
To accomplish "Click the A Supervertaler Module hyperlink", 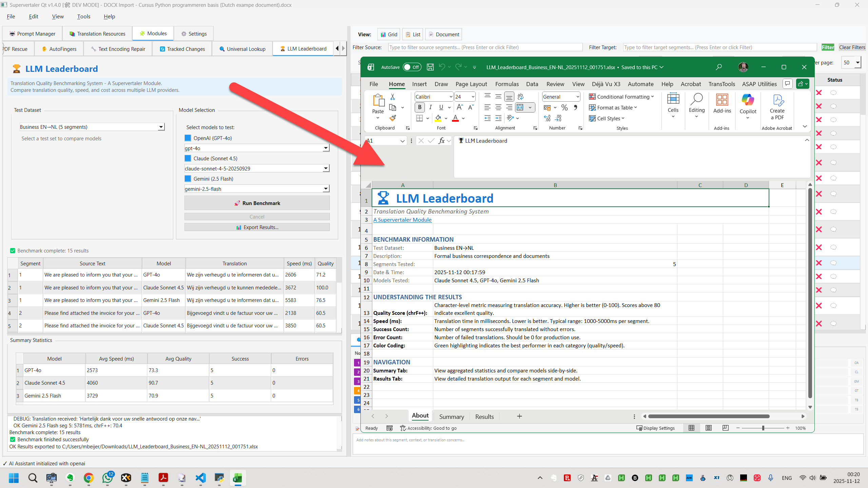I will pyautogui.click(x=402, y=220).
